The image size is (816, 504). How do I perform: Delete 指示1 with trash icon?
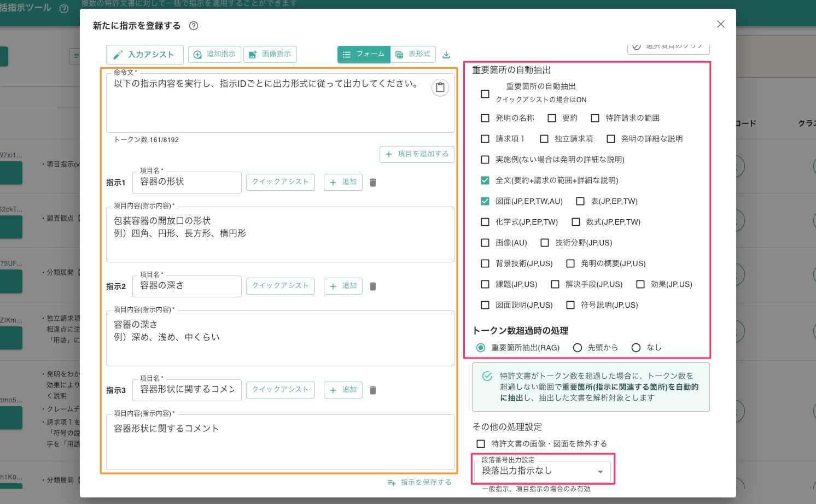tap(373, 183)
